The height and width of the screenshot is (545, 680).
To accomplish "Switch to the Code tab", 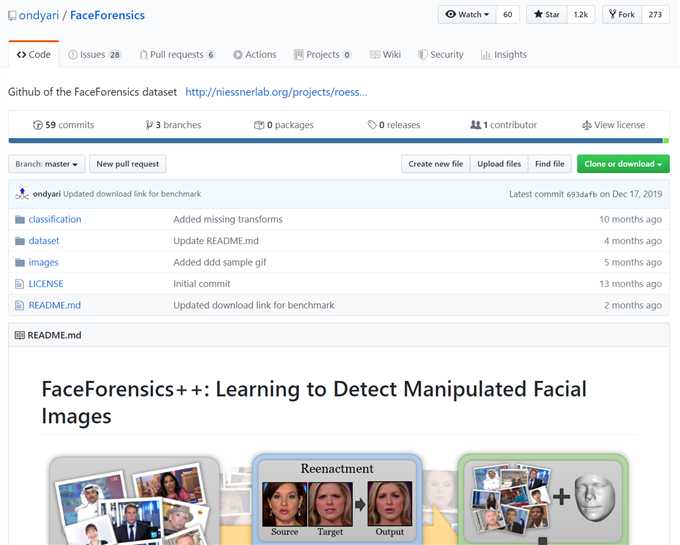I will pos(33,55).
